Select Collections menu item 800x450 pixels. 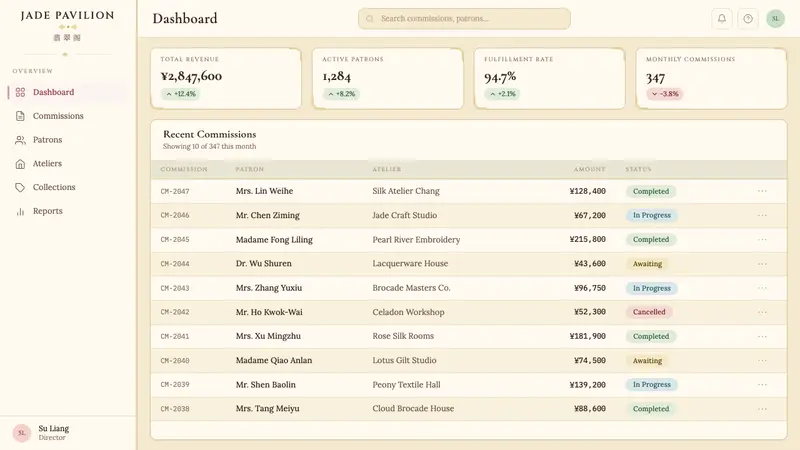[67, 187]
